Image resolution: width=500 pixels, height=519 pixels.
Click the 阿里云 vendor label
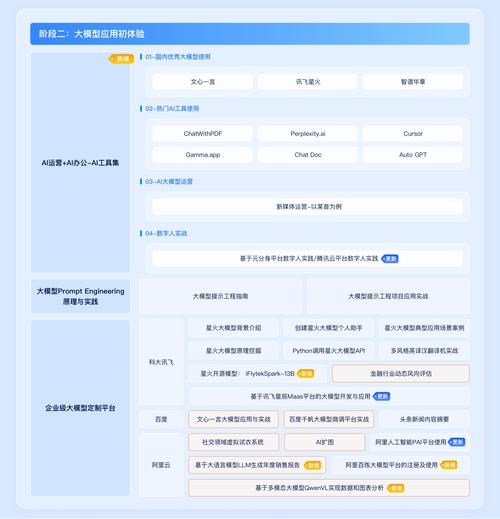pos(161,465)
